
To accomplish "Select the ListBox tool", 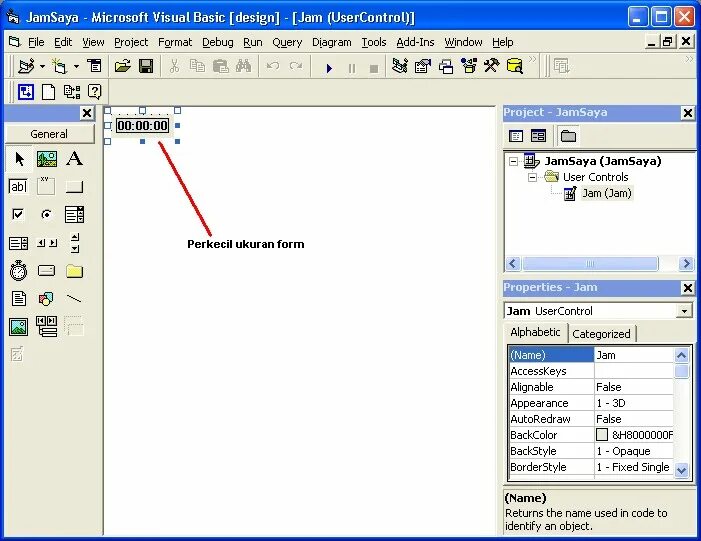I will tap(18, 243).
